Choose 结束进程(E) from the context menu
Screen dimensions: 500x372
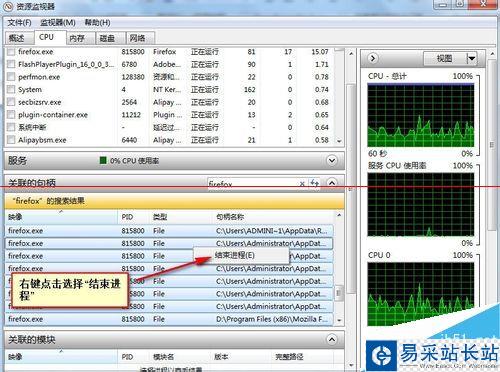click(x=241, y=255)
